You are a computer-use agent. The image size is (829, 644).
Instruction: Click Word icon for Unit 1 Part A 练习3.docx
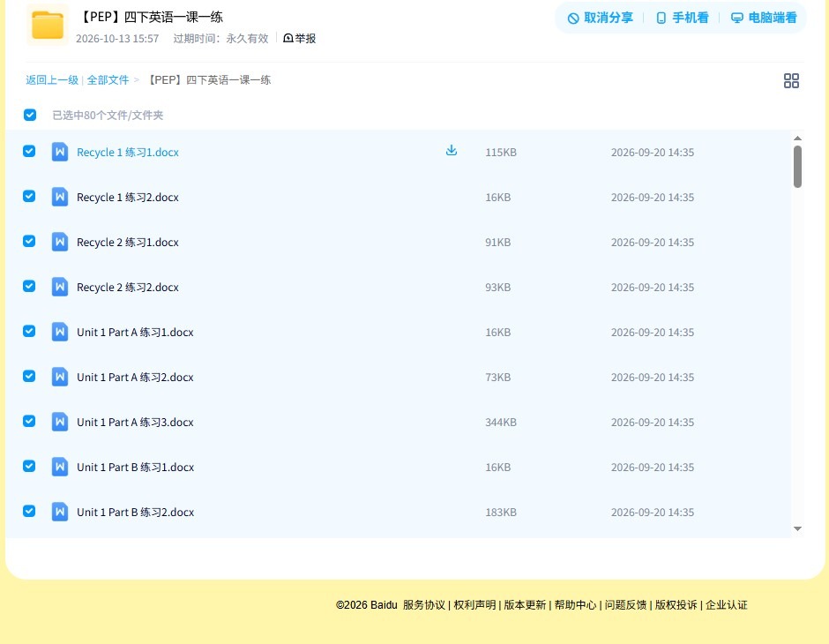click(x=60, y=422)
